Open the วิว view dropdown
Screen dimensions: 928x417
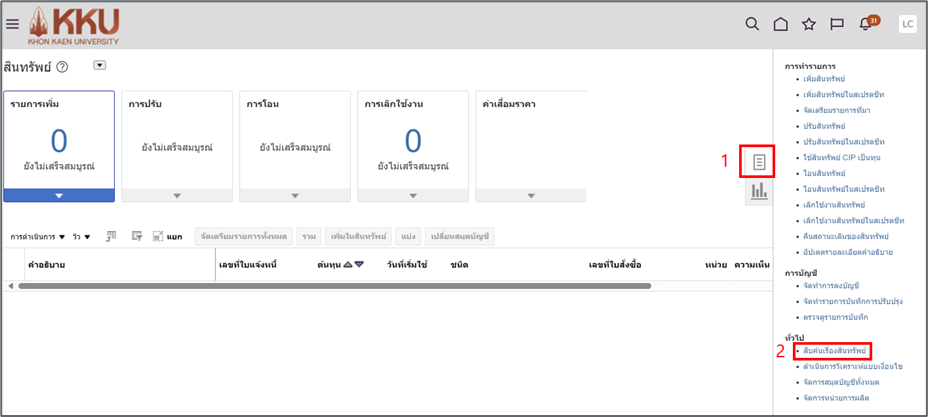(x=81, y=237)
